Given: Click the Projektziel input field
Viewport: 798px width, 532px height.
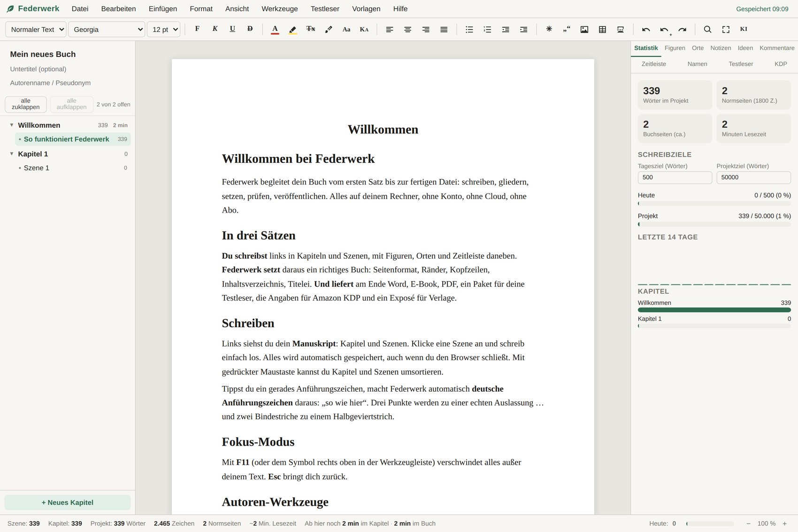Looking at the screenshot, I should tap(754, 177).
